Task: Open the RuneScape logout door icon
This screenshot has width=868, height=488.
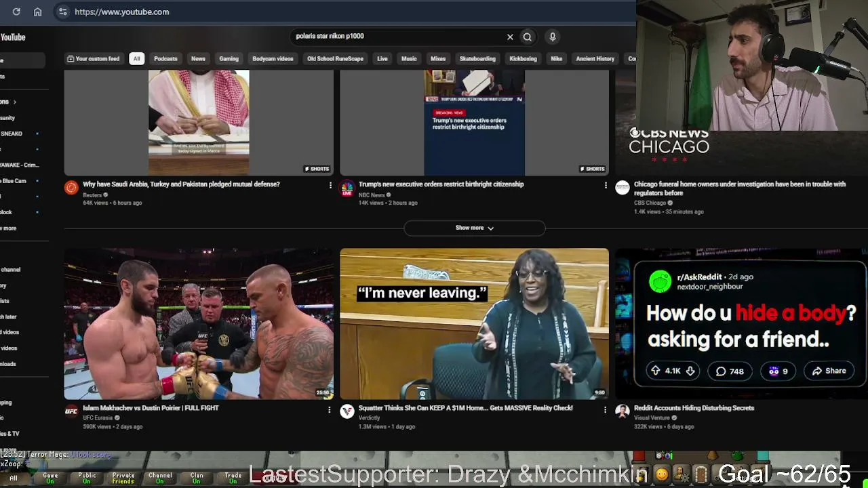Action: 701,474
